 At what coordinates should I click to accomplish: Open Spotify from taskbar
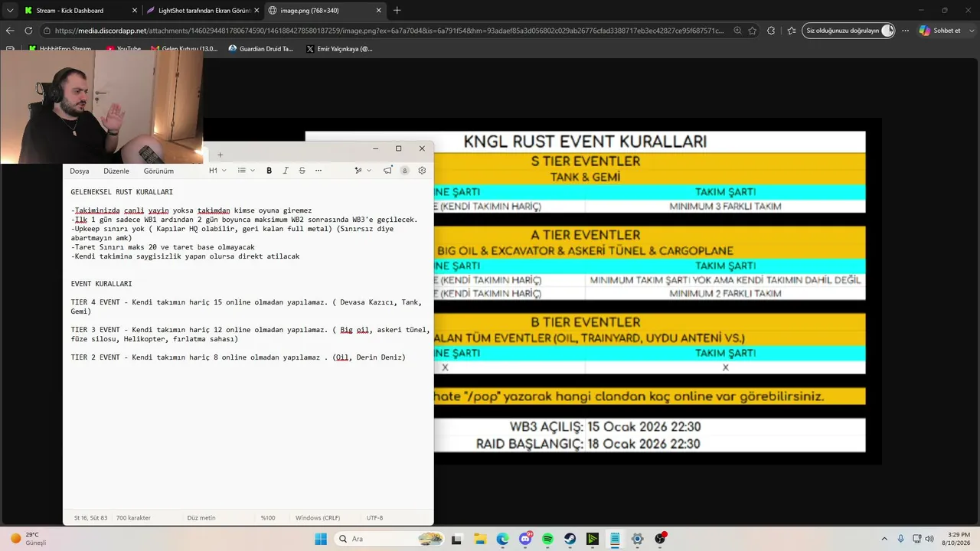pyautogui.click(x=547, y=539)
